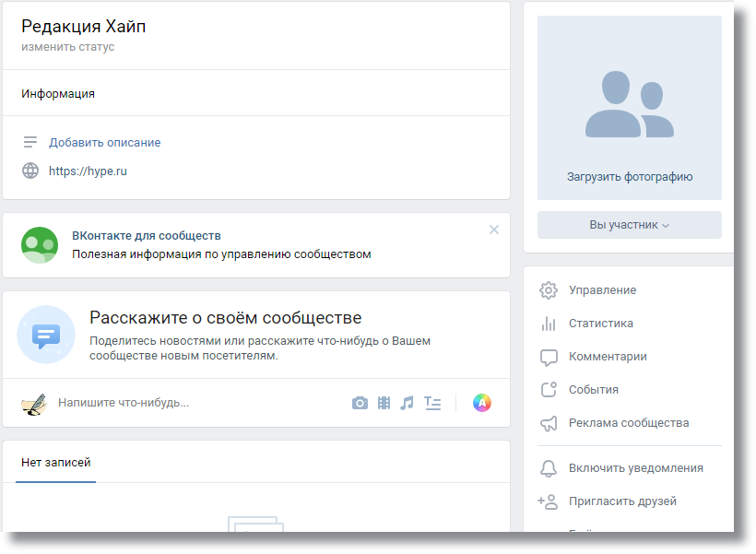Open Комментарии menu item
Screen dimensions: 756x554
[608, 357]
